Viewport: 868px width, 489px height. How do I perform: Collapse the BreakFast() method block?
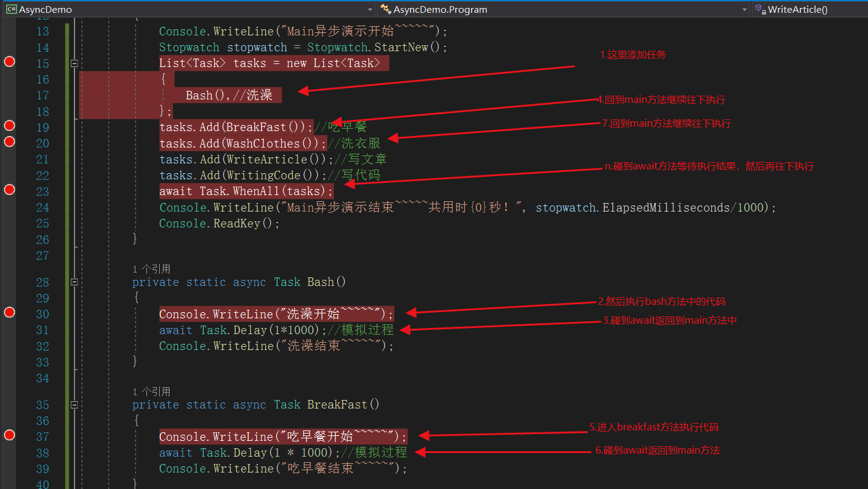[74, 404]
